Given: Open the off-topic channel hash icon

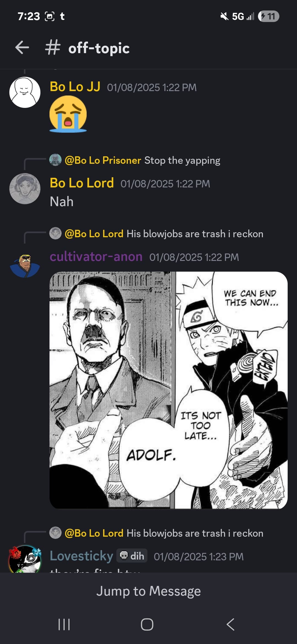Looking at the screenshot, I should [53, 48].
